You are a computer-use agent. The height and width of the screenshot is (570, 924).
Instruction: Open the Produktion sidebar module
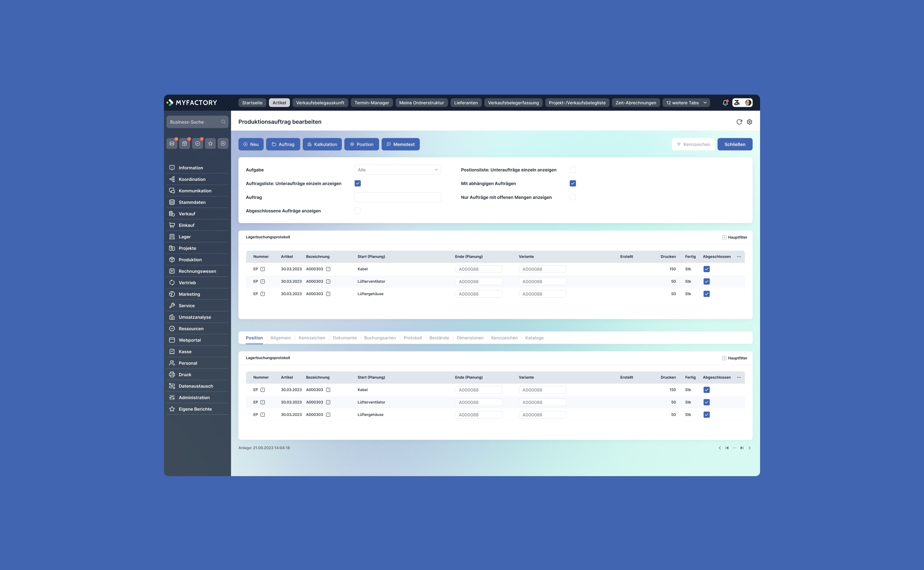tap(197, 260)
